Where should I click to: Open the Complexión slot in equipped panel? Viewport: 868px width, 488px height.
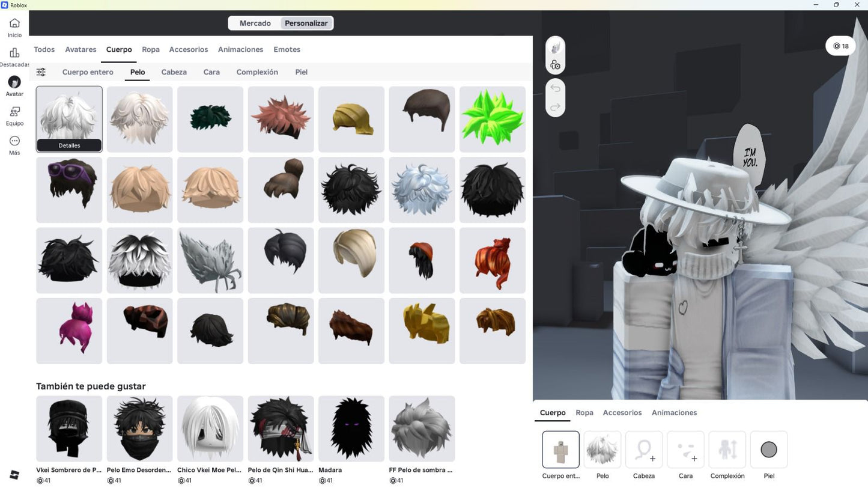[x=727, y=450]
